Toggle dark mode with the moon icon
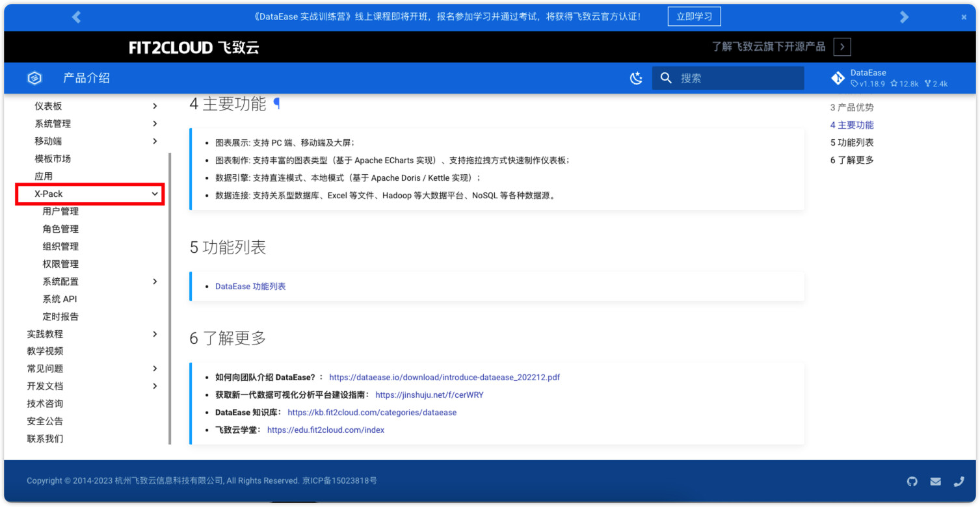Viewport: 980px width, 507px height. [x=636, y=78]
